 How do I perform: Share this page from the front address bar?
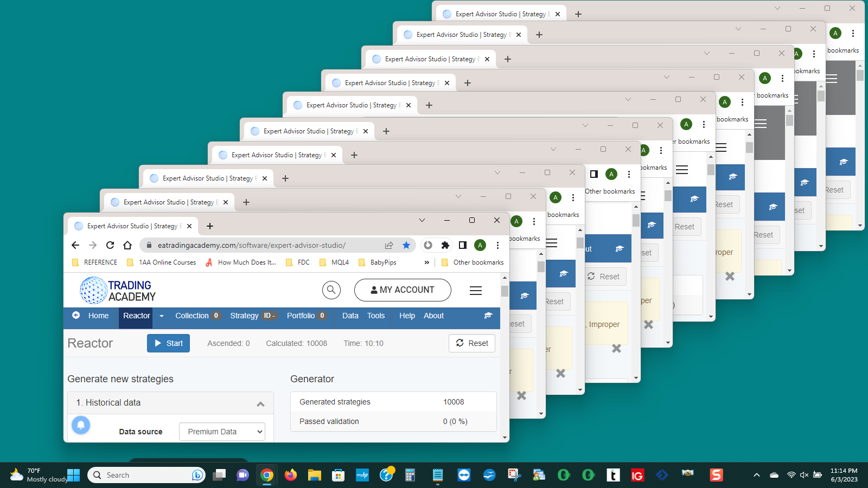389,245
